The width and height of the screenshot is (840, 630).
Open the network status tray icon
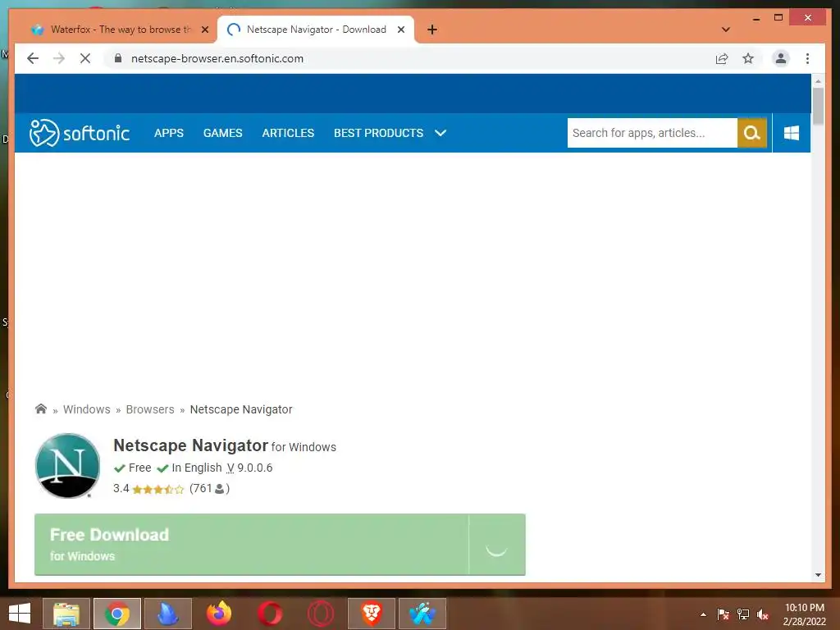[743, 614]
